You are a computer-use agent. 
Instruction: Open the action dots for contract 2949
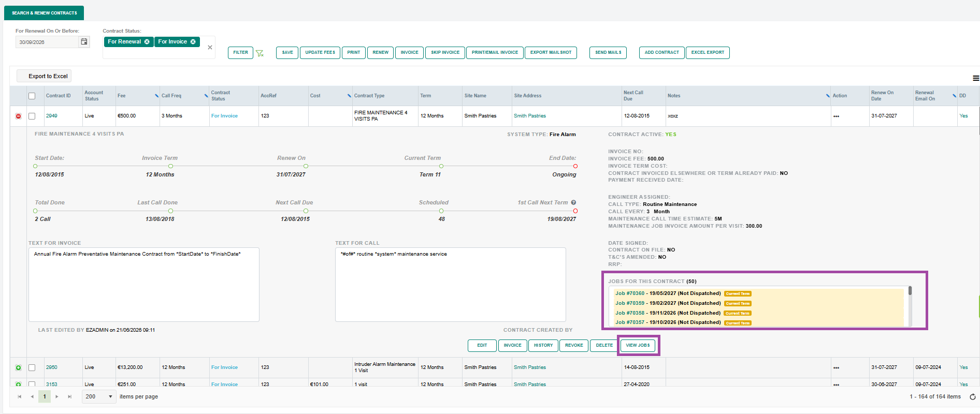point(836,116)
